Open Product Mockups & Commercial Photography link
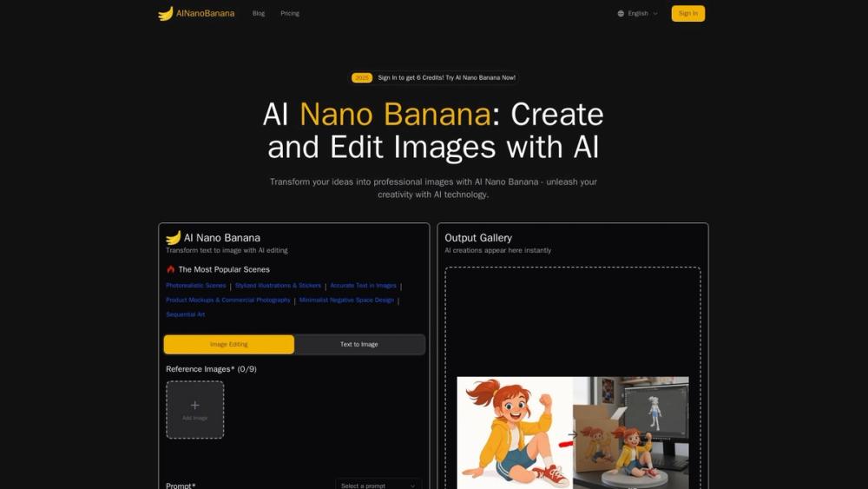Screen dimensions: 868x489 click(228, 301)
